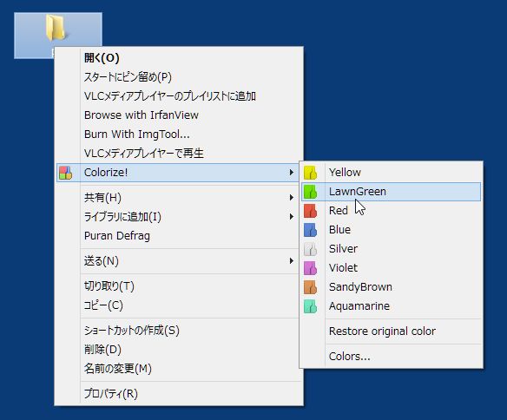Click the Colorize! multicolor icon
Screen dimensions: 507x420
66,173
